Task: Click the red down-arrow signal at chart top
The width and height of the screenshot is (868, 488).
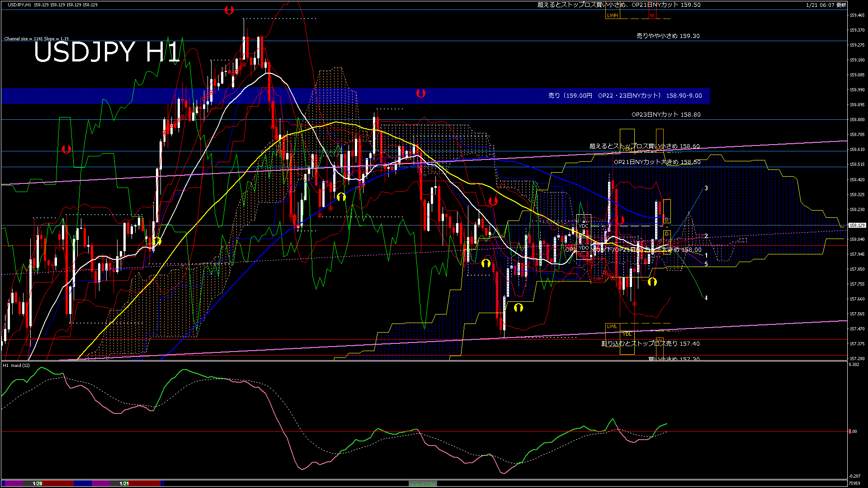Action: (x=229, y=10)
